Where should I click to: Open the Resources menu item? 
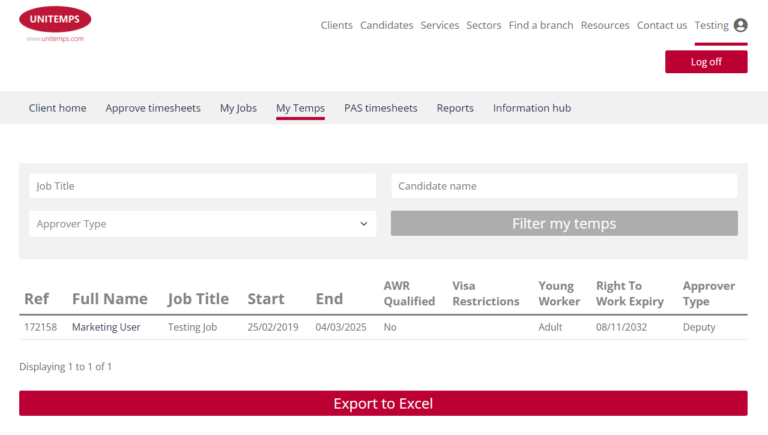pyautogui.click(x=605, y=25)
